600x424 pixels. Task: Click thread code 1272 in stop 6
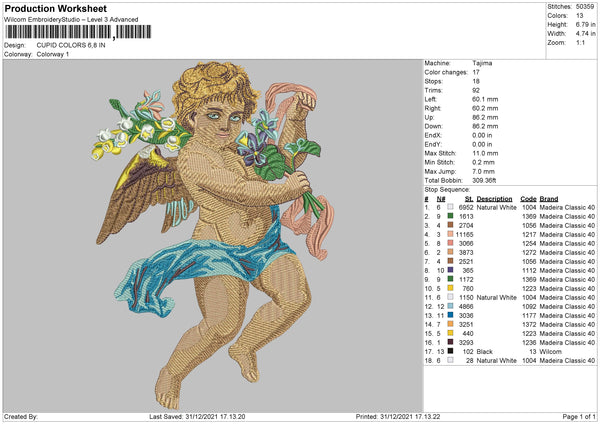(529, 253)
